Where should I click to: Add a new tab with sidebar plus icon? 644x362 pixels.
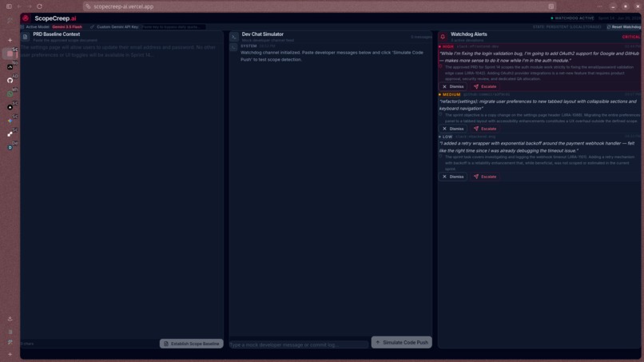(x=10, y=40)
